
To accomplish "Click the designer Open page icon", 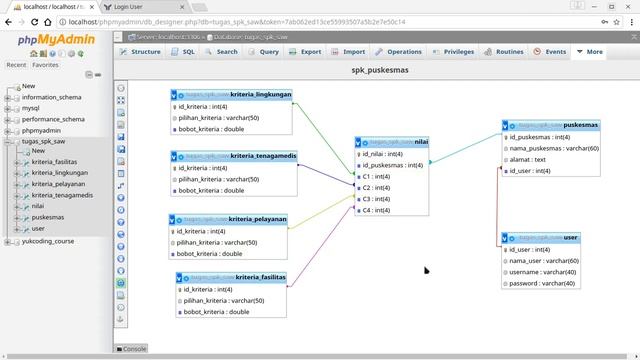I will click(121, 125).
